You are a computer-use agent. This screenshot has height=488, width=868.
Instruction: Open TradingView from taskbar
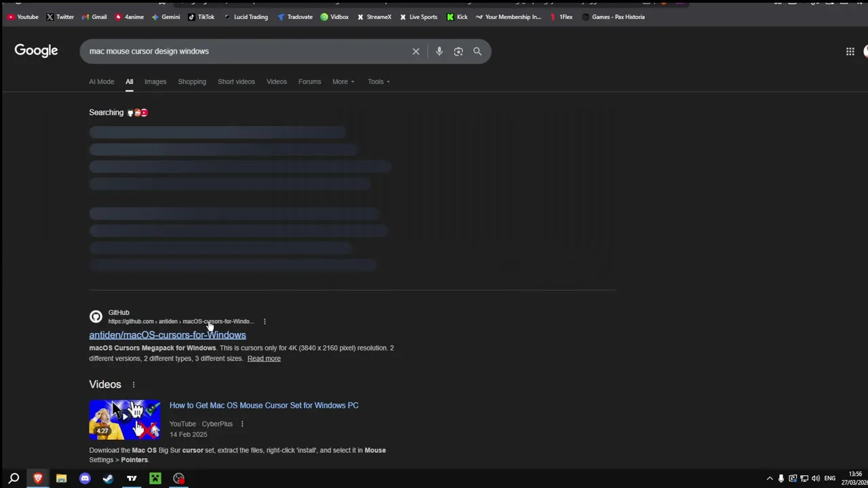click(132, 479)
